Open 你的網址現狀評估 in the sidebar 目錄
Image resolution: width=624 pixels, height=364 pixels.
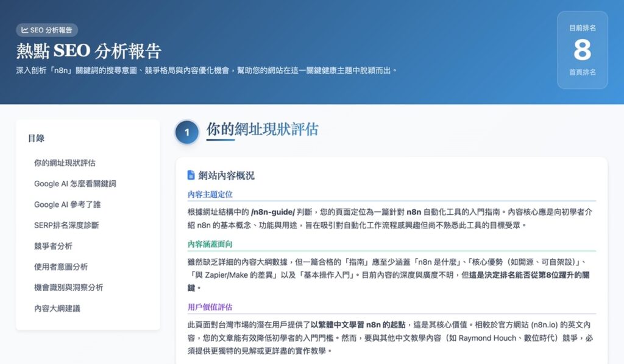[65, 163]
